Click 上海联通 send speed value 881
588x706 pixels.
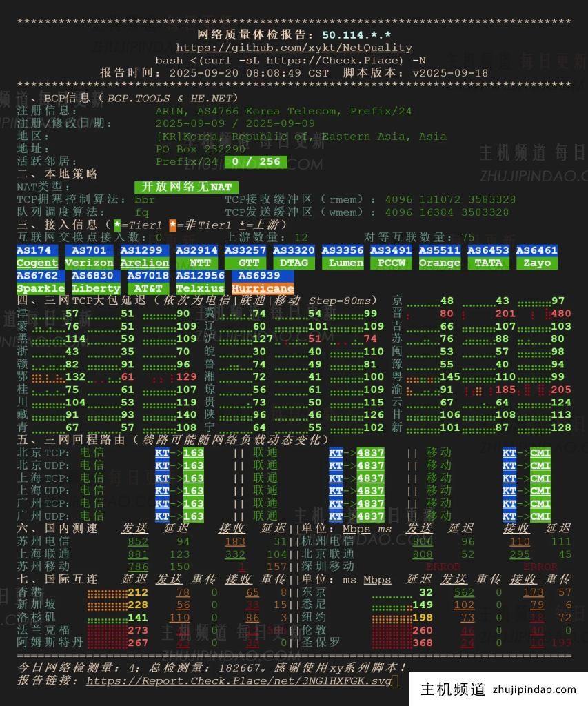pos(138,554)
